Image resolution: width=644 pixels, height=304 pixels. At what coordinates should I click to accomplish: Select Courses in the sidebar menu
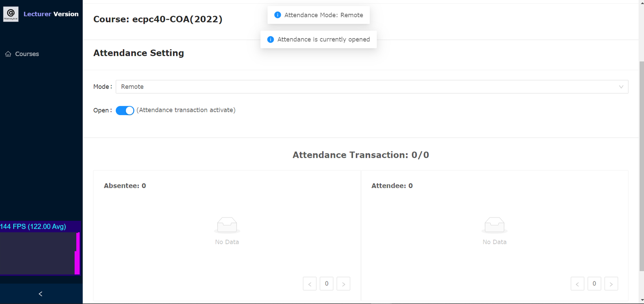coord(27,54)
